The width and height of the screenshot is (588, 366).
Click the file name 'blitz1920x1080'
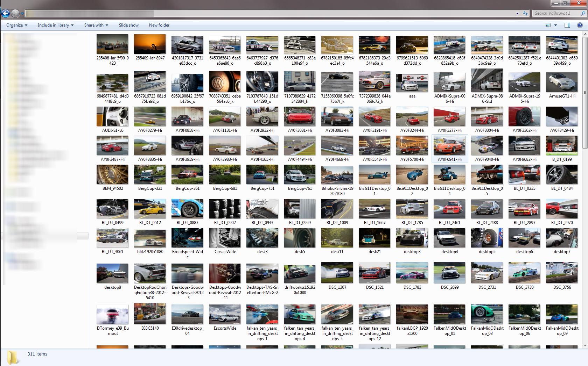(150, 252)
